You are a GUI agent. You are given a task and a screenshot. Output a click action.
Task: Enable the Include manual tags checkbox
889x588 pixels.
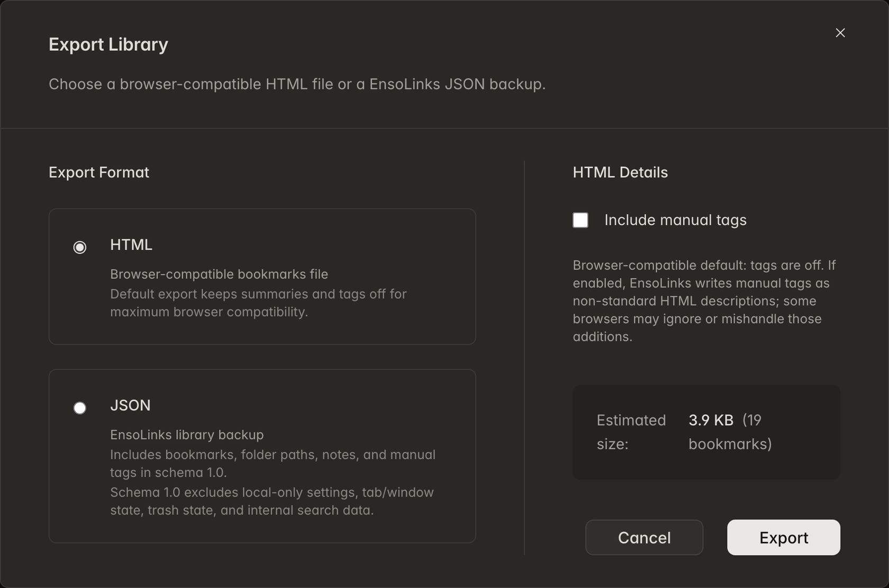580,220
